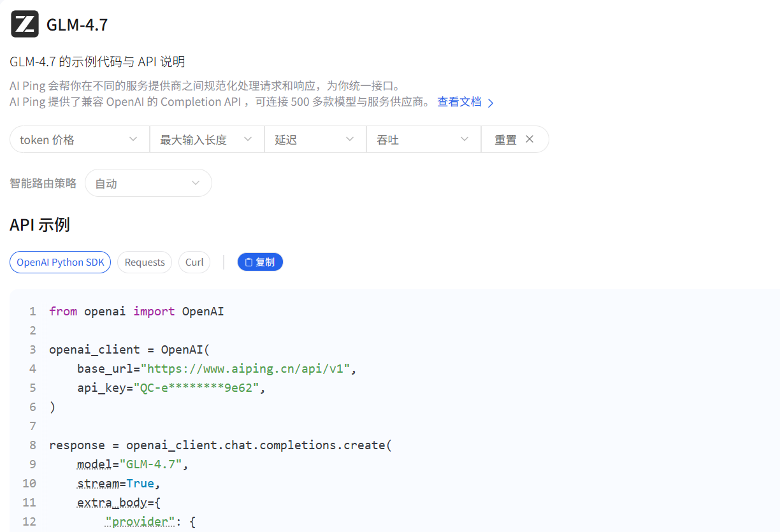Click the X icon beside 重置
This screenshot has width=780, height=532.
(530, 139)
